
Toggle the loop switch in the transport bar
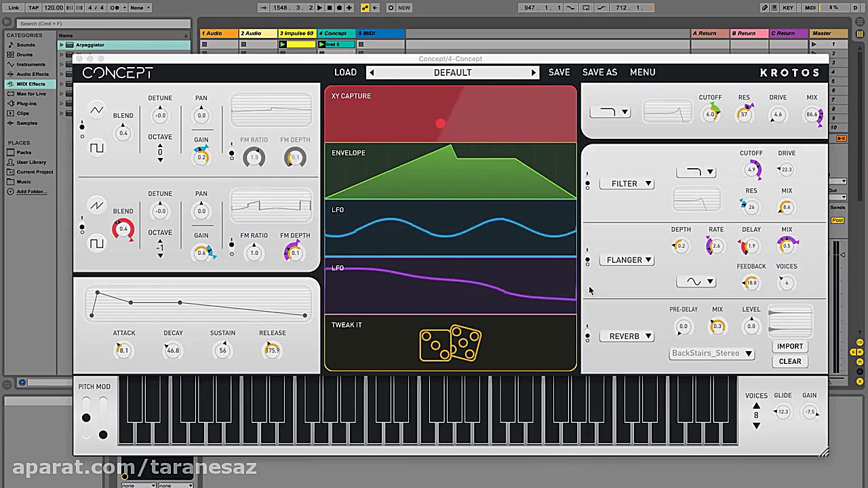[x=586, y=7]
